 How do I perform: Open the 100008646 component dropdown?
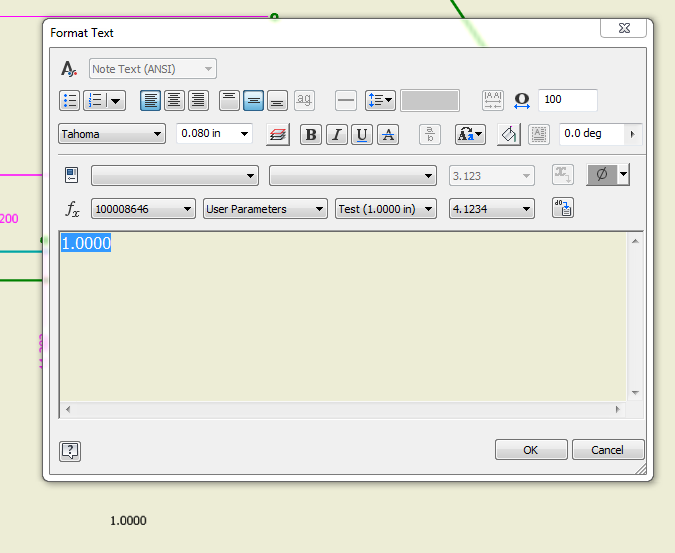pos(143,209)
